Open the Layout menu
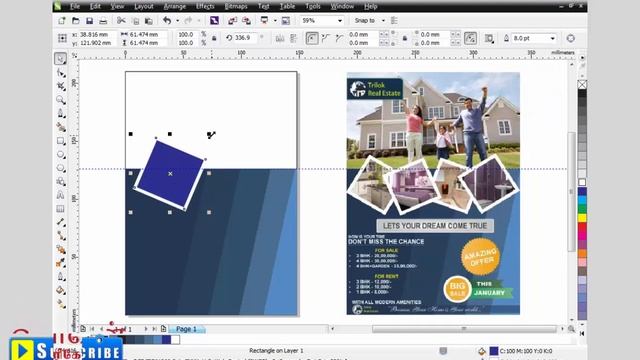Image resolution: width=640 pixels, height=360 pixels. (x=144, y=6)
